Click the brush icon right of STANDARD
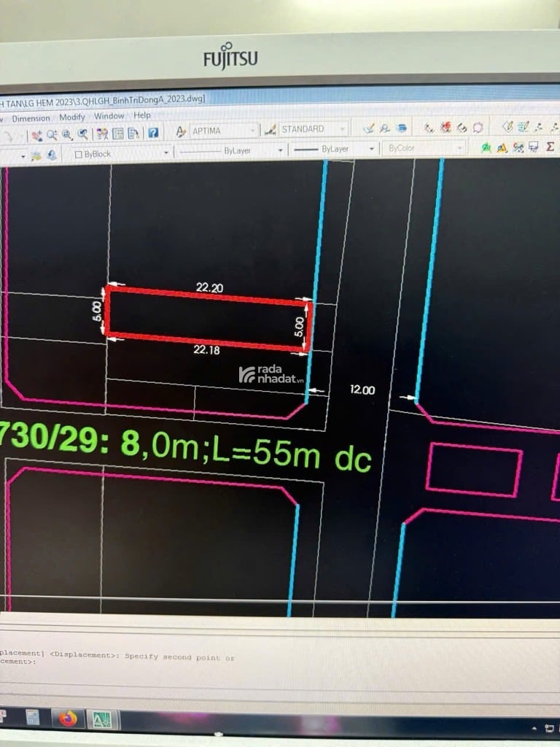560x747 pixels. (x=368, y=128)
